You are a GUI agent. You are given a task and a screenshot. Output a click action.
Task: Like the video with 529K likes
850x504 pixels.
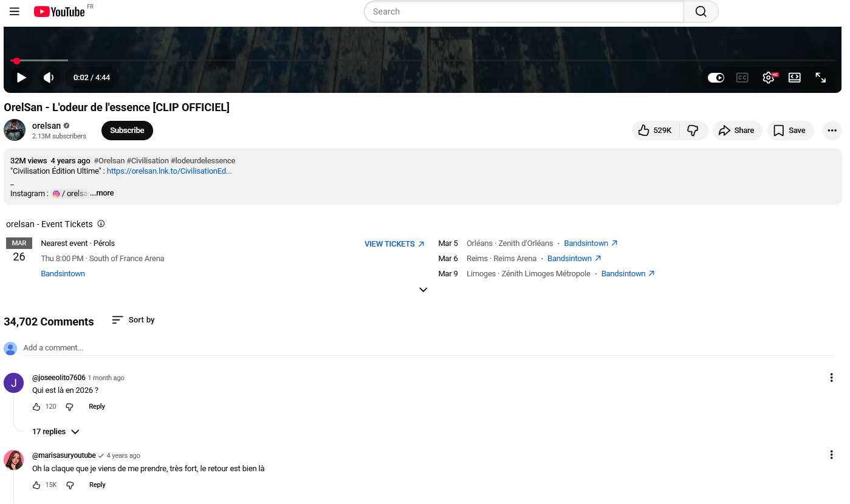(x=655, y=130)
